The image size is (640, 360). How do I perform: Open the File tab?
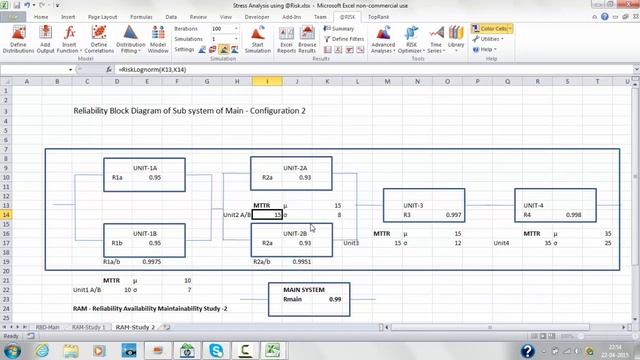point(13,17)
